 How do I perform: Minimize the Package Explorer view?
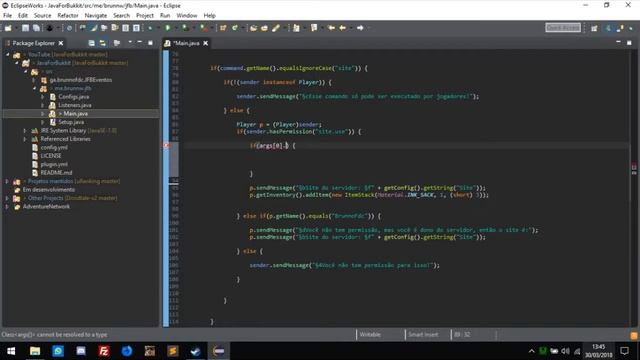click(140, 42)
